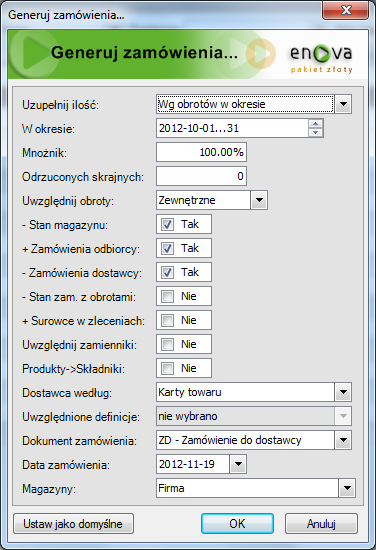Open the Data zamówienia calendar dropdown
This screenshot has width=376, height=550.
tap(238, 464)
